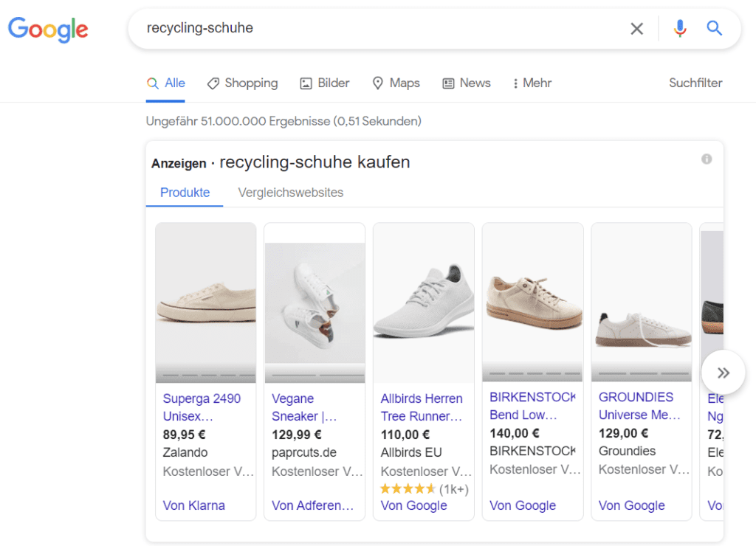Click Kostenloser V… under paprcuts.de
Viewport: 756px width, 546px height.
(317, 471)
